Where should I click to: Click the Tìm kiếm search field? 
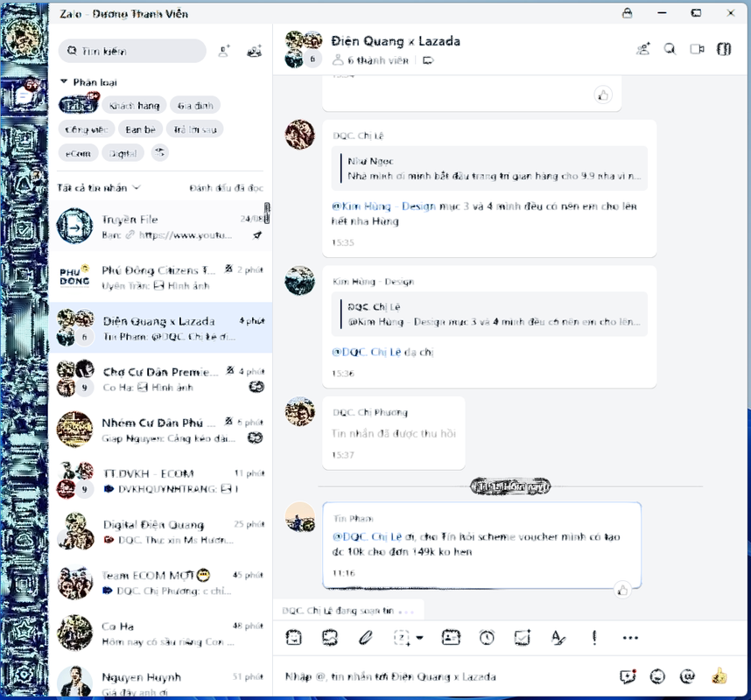coord(132,51)
